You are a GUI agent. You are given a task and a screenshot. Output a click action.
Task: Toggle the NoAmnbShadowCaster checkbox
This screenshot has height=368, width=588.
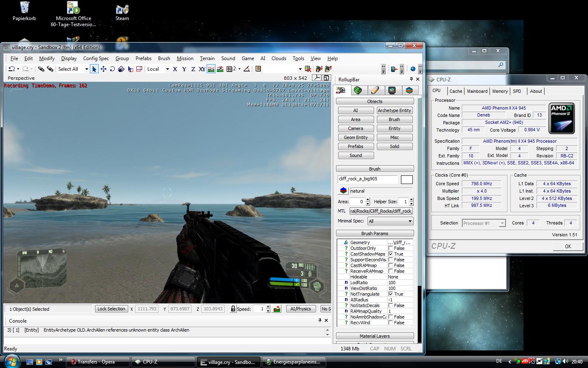[390, 317]
